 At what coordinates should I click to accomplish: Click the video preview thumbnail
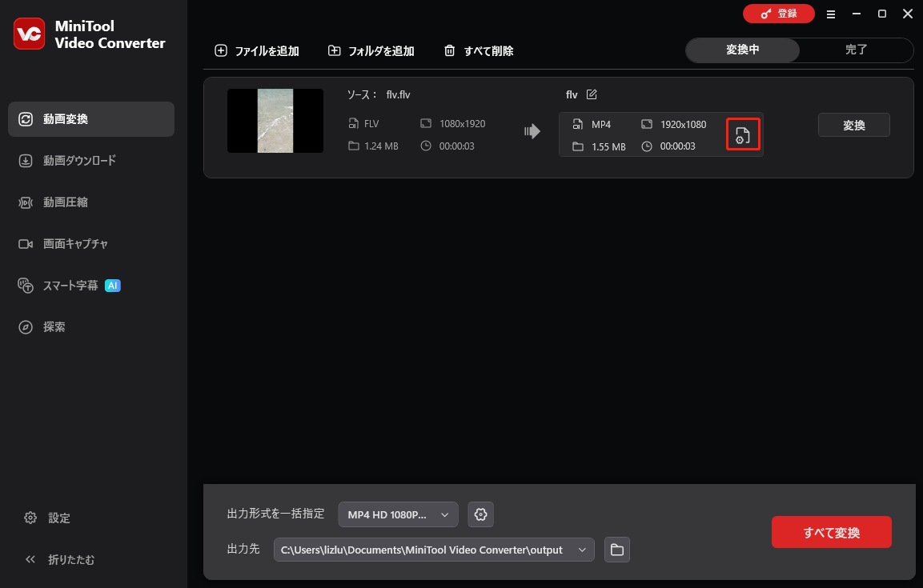[x=275, y=121]
